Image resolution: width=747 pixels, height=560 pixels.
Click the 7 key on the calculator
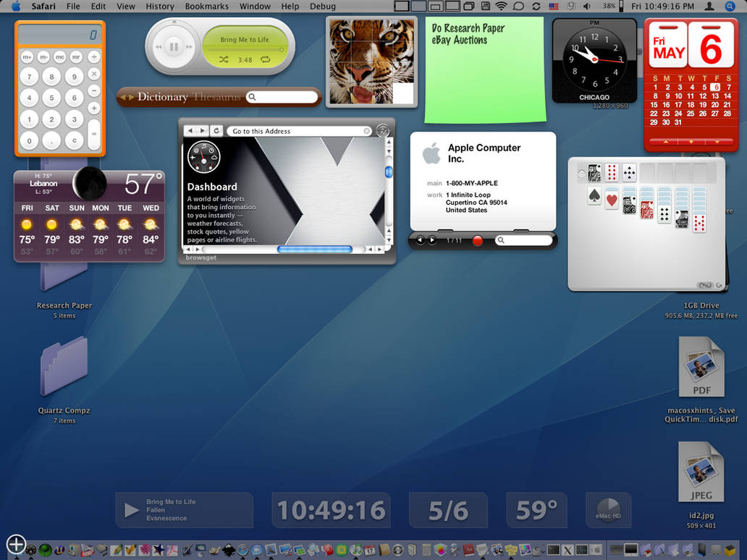tap(29, 76)
